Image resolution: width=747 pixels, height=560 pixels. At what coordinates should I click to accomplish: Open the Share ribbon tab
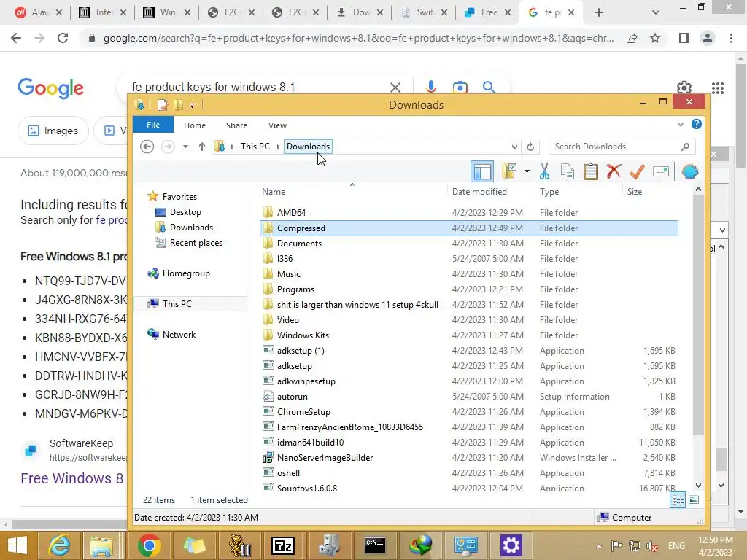coord(236,125)
